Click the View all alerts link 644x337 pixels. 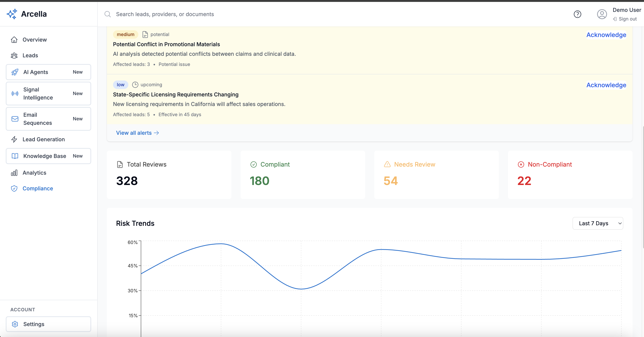click(x=137, y=133)
